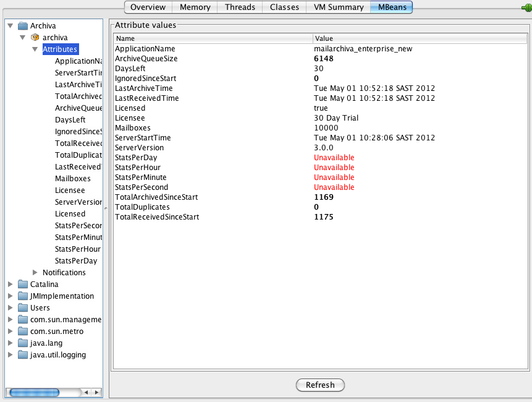Select DaysLeft in the tree
532x402 pixels.
(x=70, y=120)
